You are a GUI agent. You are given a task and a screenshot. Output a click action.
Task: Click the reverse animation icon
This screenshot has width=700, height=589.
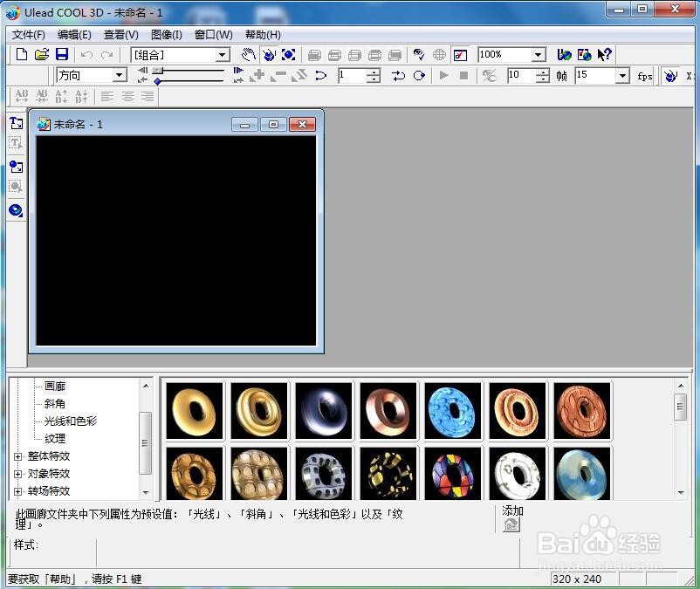pos(299,75)
